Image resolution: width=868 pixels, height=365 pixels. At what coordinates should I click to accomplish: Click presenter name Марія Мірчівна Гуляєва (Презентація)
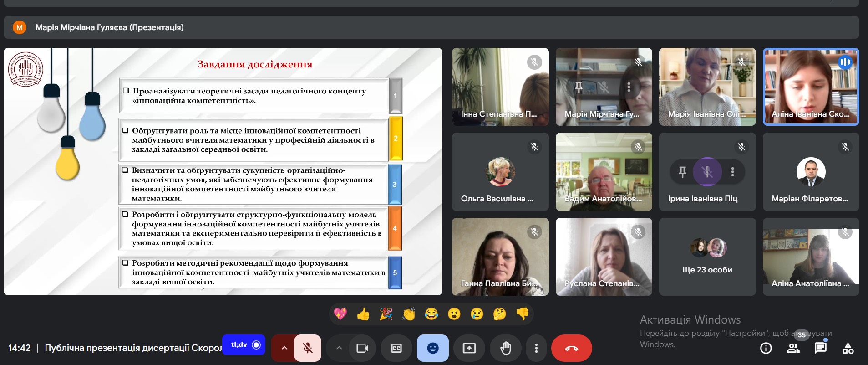tap(110, 27)
